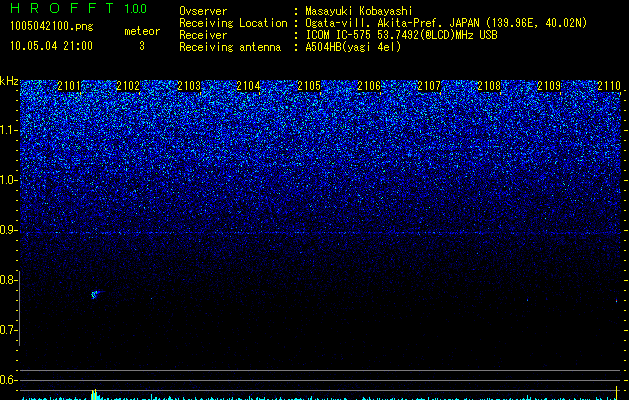
Task: Click the 'Receiver' field label
Action: pos(203,35)
